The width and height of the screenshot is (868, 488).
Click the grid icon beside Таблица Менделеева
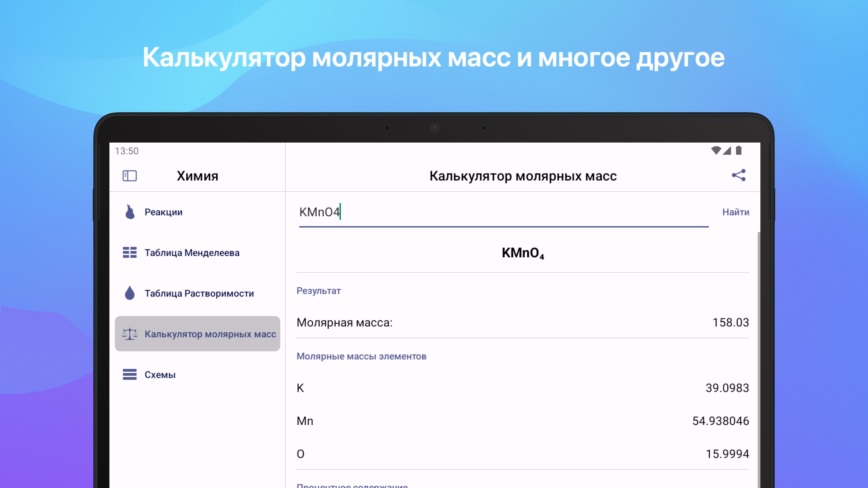click(130, 252)
